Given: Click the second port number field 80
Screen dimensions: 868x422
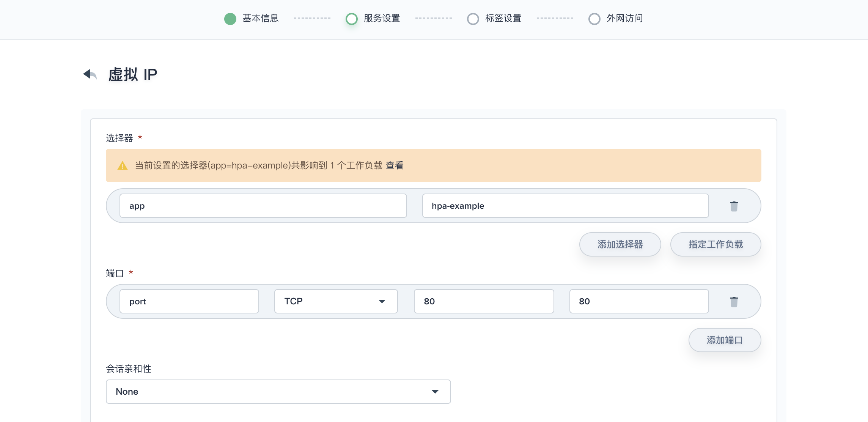Looking at the screenshot, I should 639,301.
